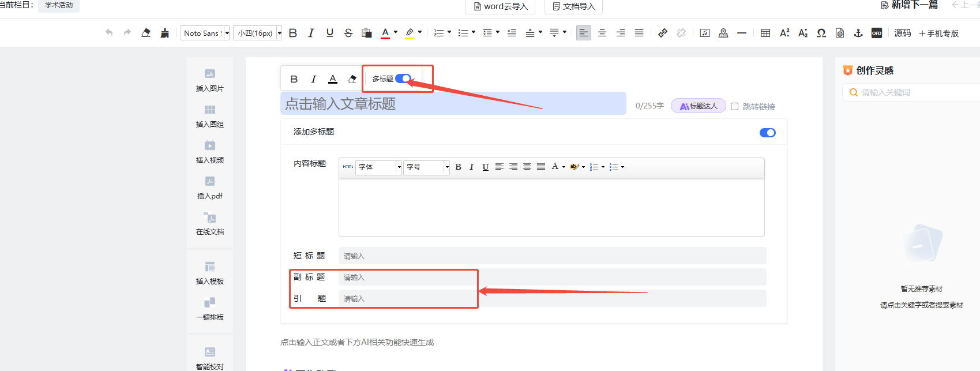Open the insert video sidebar tool

click(210, 145)
